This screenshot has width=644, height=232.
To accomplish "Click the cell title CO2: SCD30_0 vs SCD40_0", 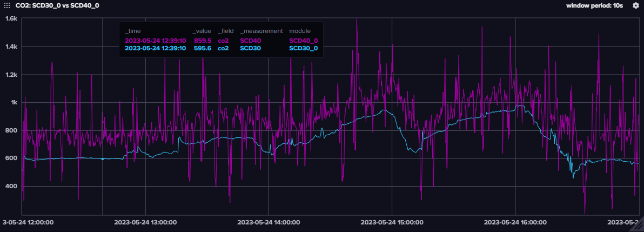I will [57, 5].
